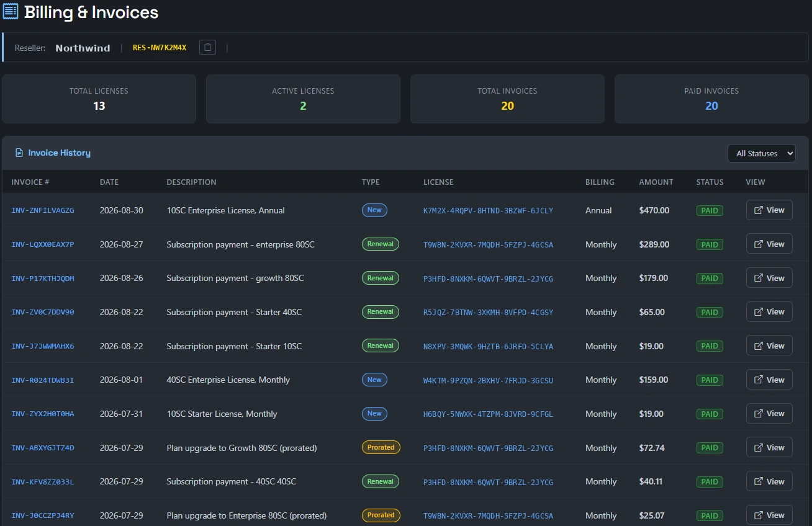812x526 pixels.
Task: Click the $72.74 amount
Action: [x=652, y=448]
